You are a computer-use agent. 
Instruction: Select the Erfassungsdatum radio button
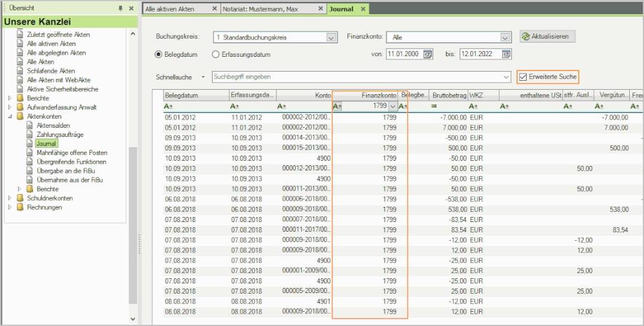click(x=215, y=54)
